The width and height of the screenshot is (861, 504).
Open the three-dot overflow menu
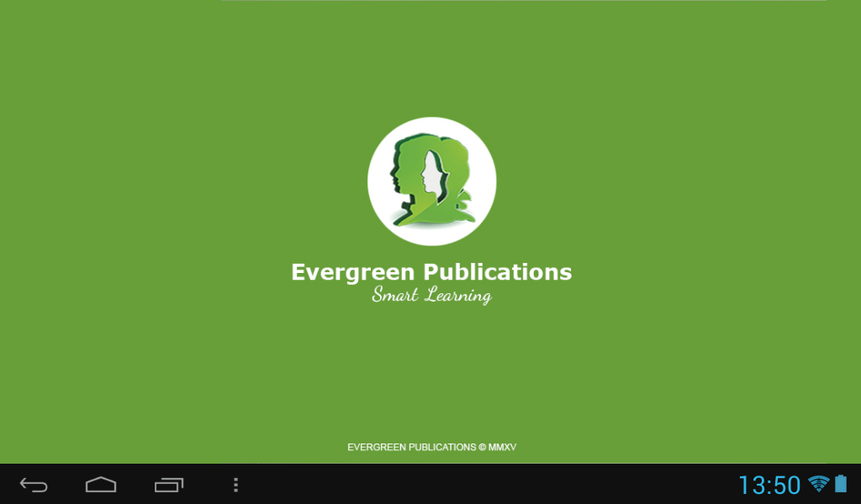(235, 485)
